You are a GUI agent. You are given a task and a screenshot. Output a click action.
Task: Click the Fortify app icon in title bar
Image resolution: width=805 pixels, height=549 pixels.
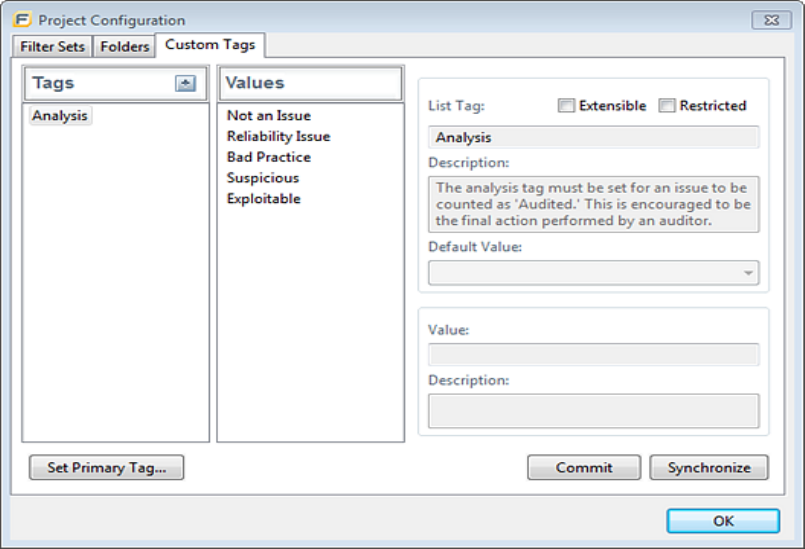tap(21, 19)
